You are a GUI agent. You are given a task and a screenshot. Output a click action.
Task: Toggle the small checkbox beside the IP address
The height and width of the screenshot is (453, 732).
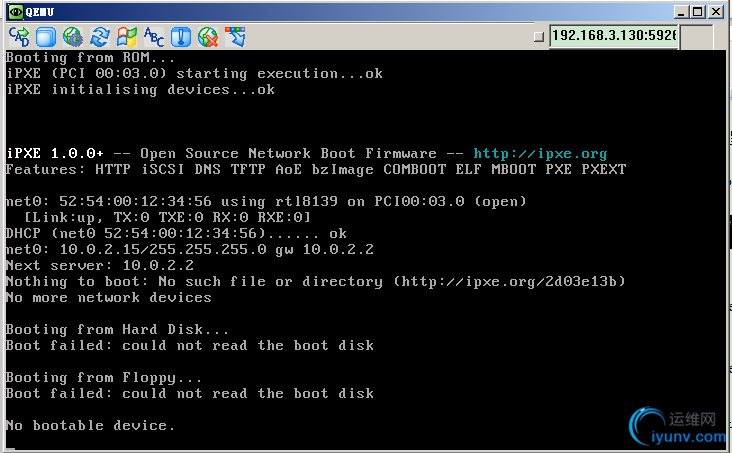[x=538, y=36]
